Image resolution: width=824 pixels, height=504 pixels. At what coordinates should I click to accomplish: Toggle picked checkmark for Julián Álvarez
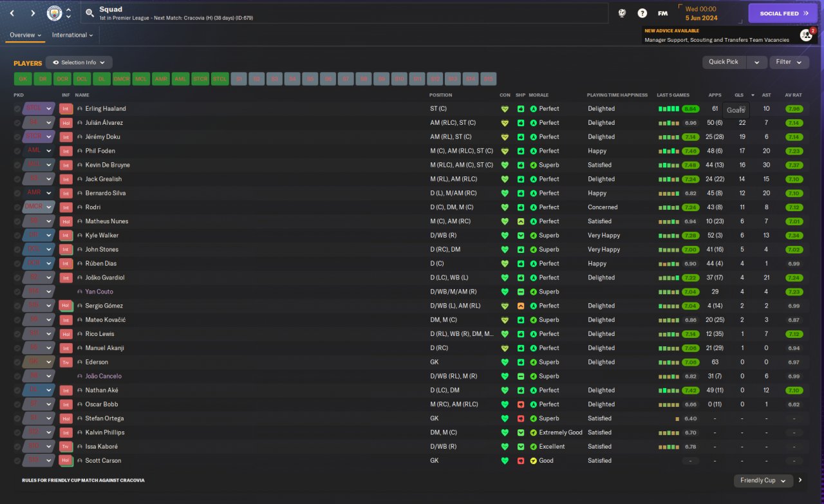tap(17, 123)
